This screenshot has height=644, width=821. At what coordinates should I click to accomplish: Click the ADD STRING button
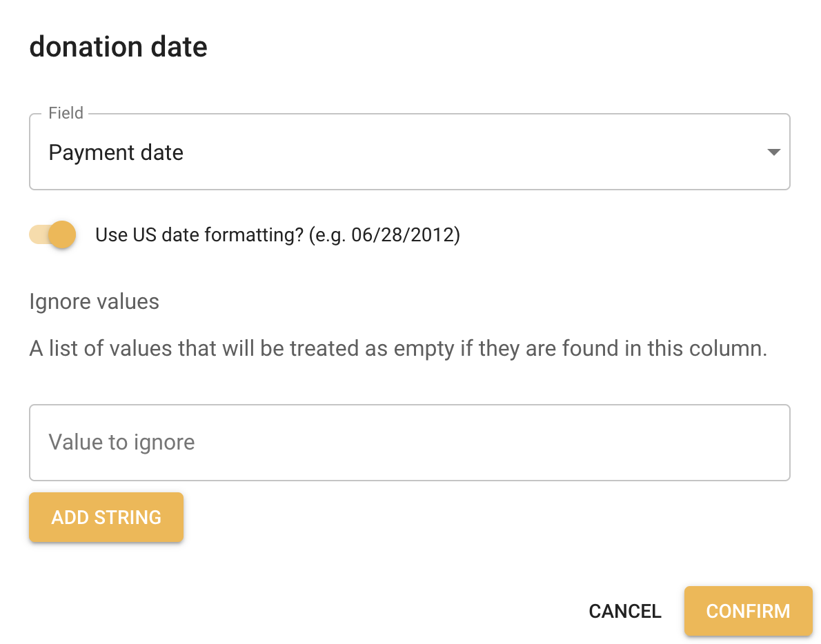106,517
